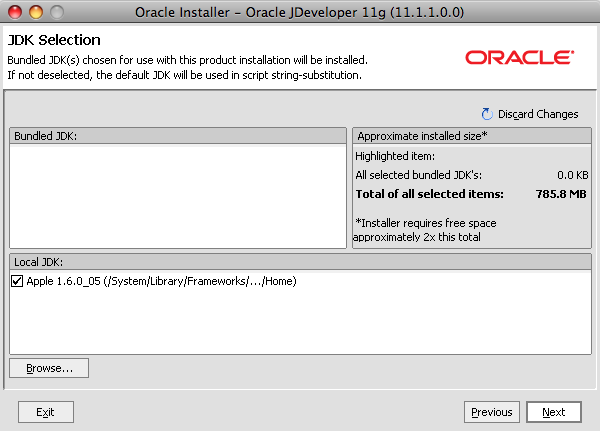Click the 785.8 MB total value
600x431 pixels.
pos(561,194)
